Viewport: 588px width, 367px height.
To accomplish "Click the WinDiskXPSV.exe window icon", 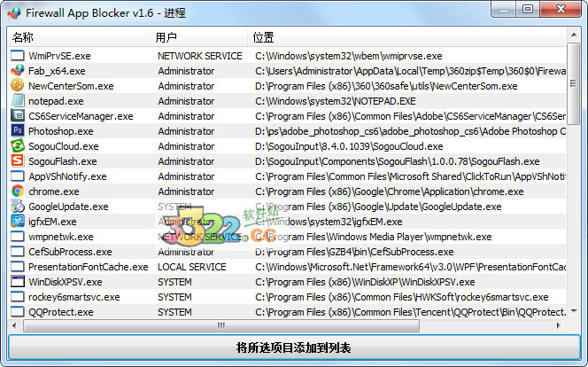I will pos(17,281).
